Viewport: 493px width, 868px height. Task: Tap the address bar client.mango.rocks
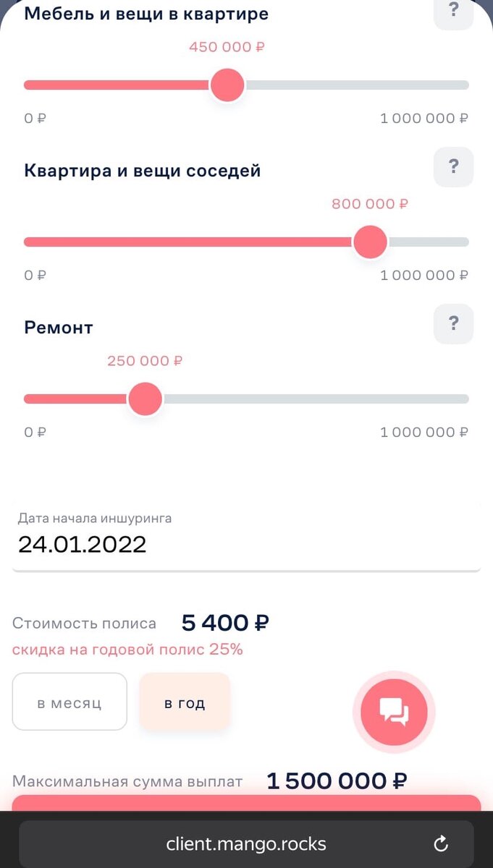[246, 843]
